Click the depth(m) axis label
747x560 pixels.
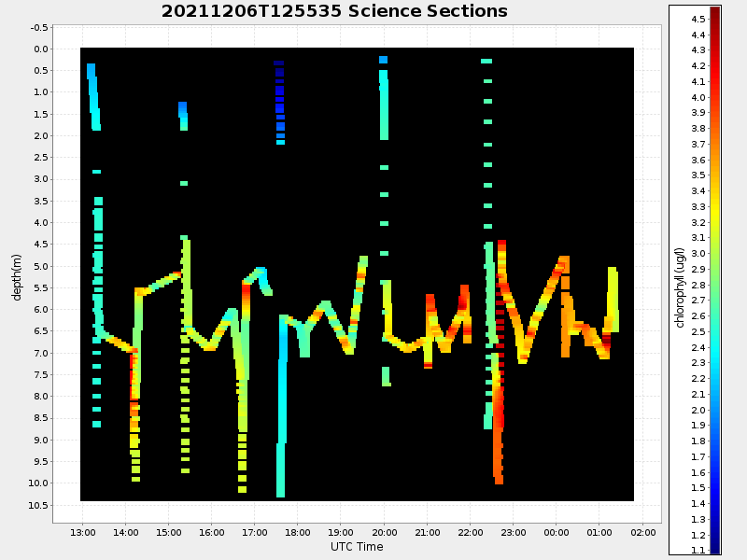(x=17, y=277)
